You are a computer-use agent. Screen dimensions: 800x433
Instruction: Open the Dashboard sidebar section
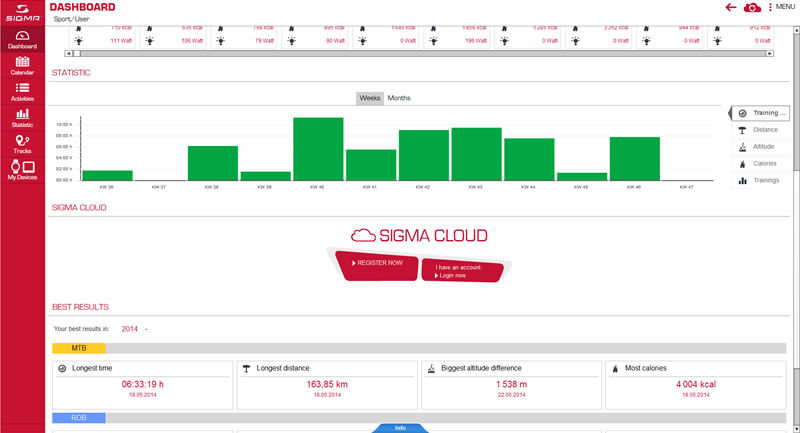click(x=22, y=39)
